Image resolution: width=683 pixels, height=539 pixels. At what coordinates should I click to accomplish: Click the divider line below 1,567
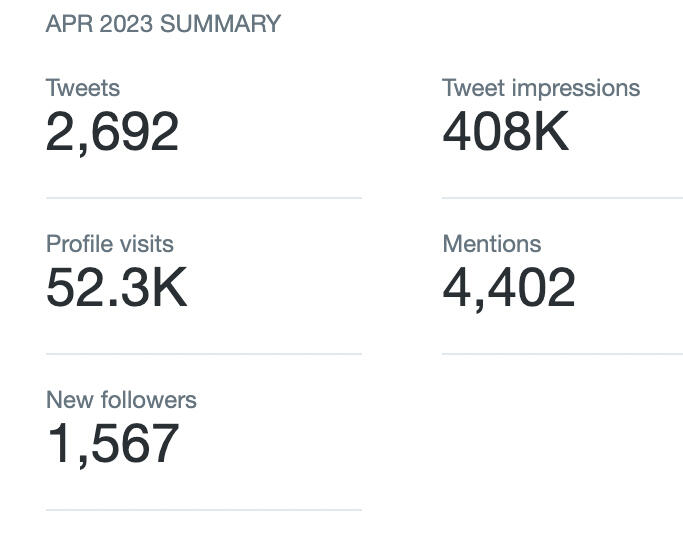tap(203, 510)
